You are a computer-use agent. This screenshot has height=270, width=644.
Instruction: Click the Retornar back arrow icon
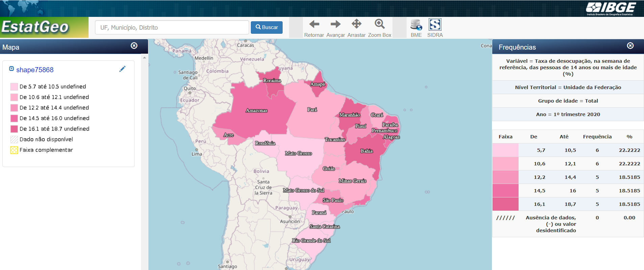click(x=314, y=24)
